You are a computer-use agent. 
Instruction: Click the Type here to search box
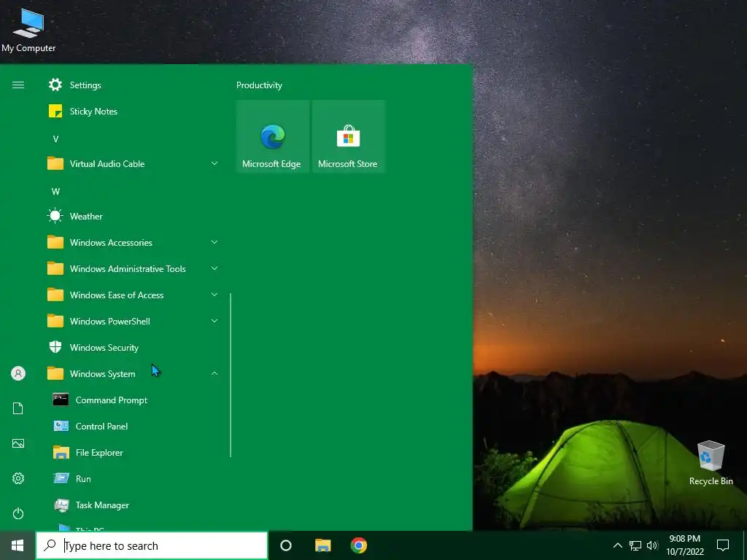point(152,545)
